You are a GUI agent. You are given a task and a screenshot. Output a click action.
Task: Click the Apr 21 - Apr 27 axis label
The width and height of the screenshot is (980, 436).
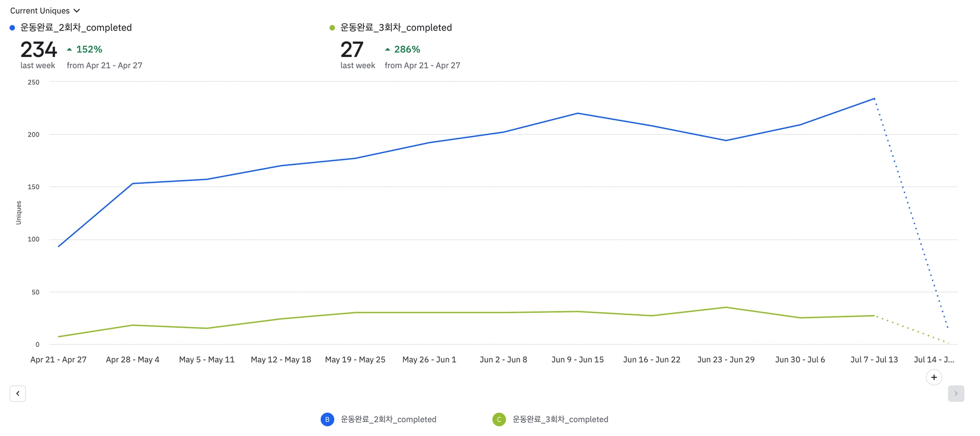[58, 360]
